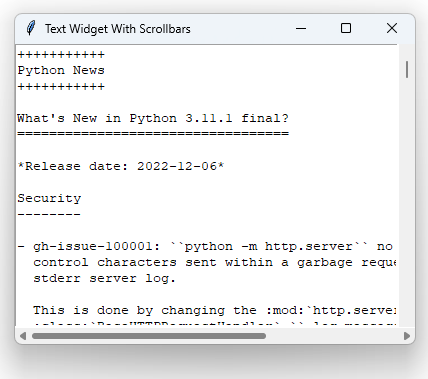Click the '*Release date: 2022-12-06*' text
Screen dimensions: 428x379
pyautogui.click(x=121, y=166)
